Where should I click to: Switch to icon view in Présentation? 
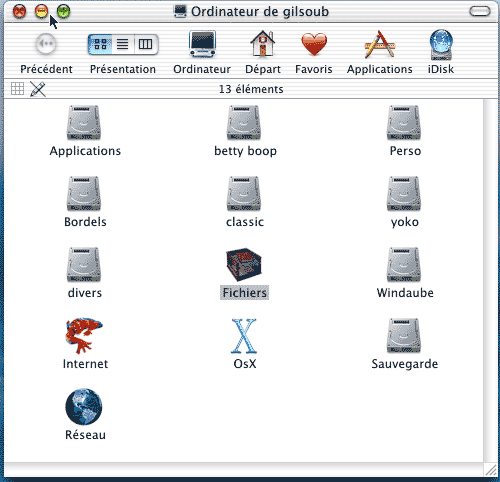(x=100, y=44)
